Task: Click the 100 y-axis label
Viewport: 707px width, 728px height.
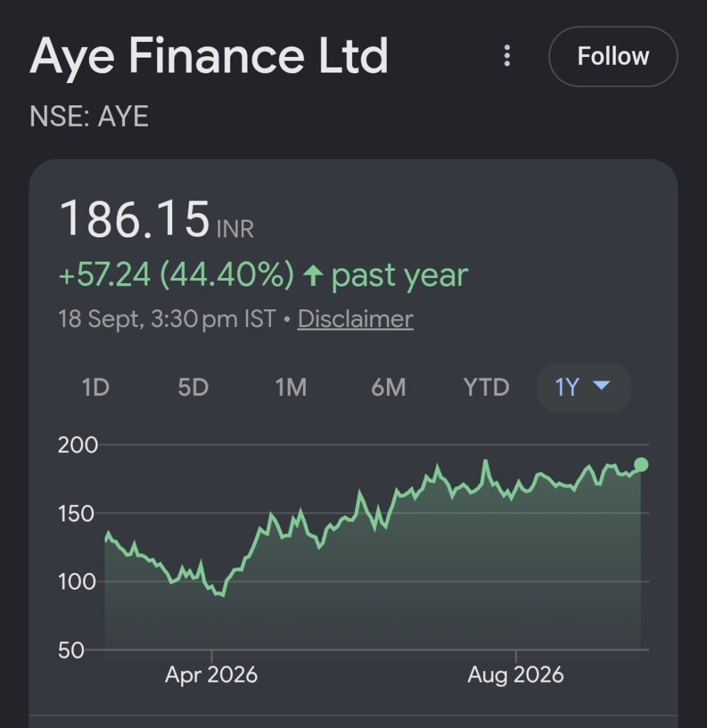Action: 77,582
